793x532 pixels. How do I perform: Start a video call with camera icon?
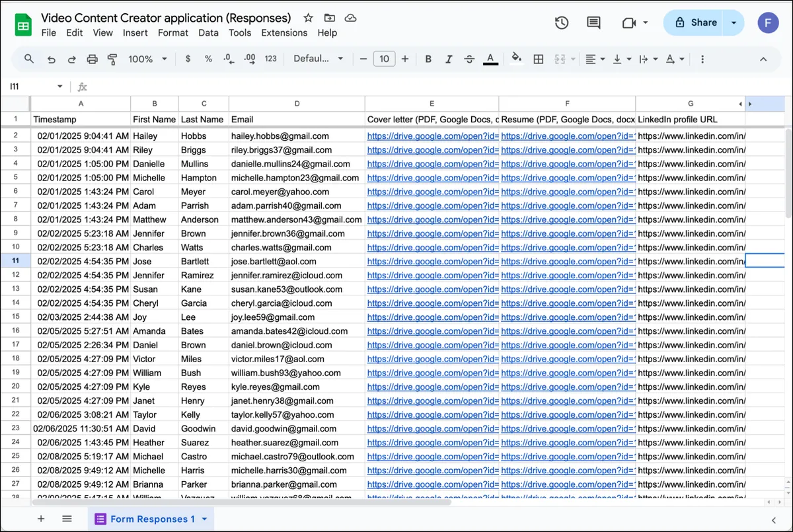pos(628,22)
